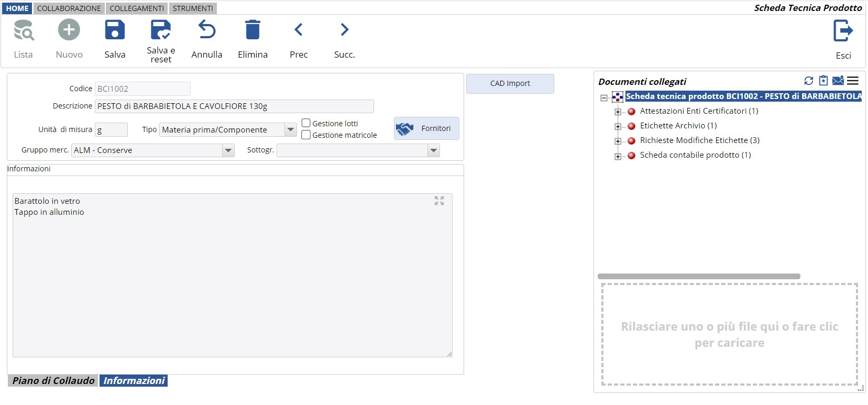The width and height of the screenshot is (868, 405).
Task: Click the Salva save icon
Action: pyautogui.click(x=115, y=30)
